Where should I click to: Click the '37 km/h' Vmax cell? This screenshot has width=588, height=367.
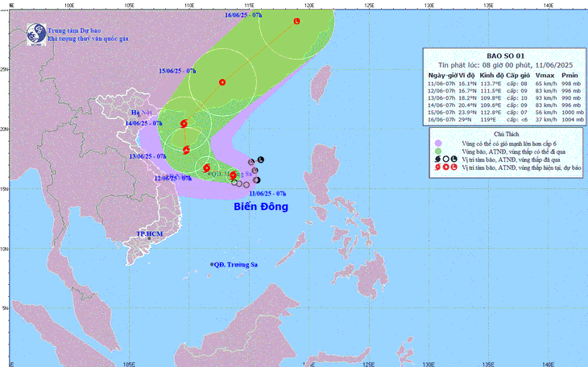point(546,120)
